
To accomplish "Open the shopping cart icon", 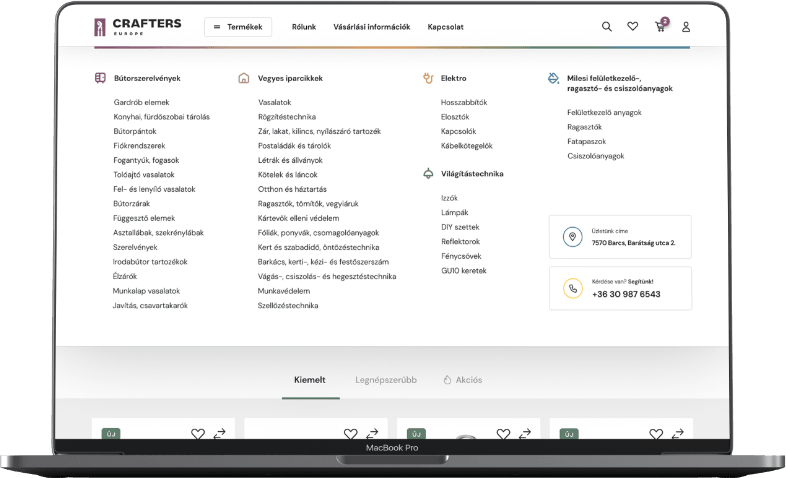I will (x=661, y=27).
